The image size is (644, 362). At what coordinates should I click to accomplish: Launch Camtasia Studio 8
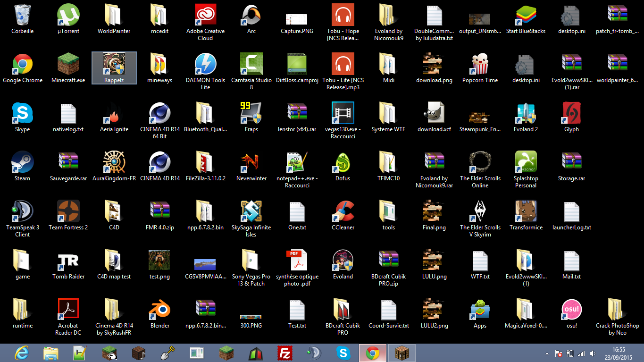click(251, 71)
